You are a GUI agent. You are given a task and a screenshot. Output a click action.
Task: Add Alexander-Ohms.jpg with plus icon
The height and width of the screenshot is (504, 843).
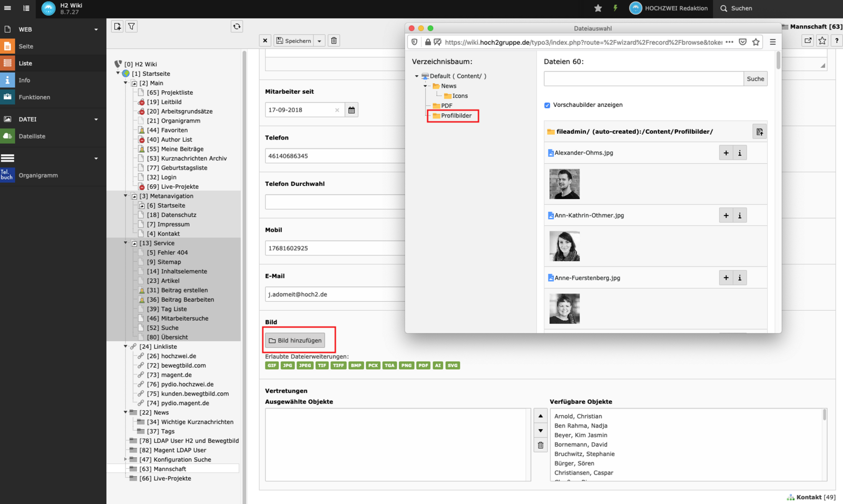[x=726, y=153]
